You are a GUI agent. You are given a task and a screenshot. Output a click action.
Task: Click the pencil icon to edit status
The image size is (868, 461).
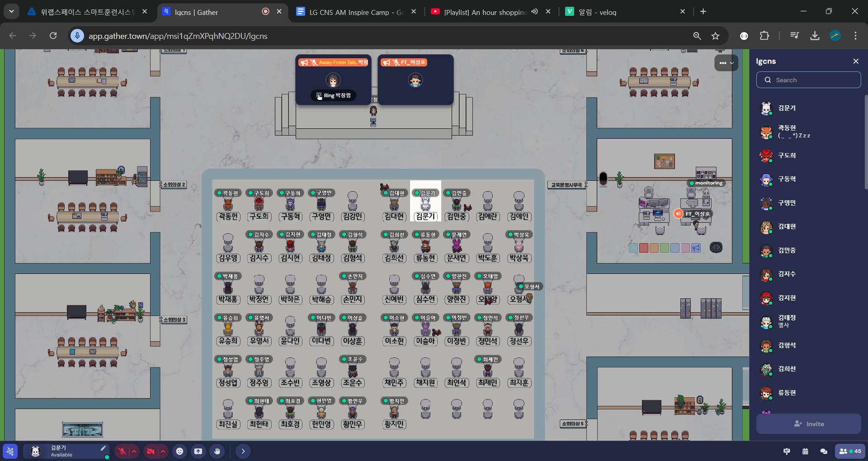tap(103, 448)
